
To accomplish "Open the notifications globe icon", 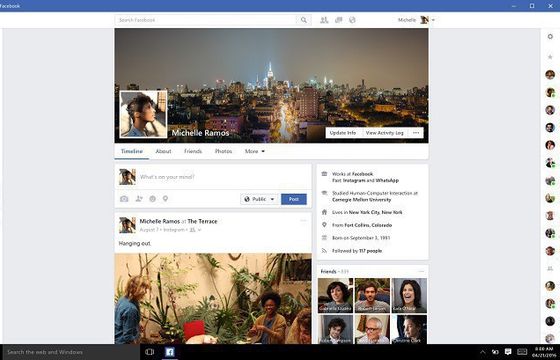I will 352,20.
